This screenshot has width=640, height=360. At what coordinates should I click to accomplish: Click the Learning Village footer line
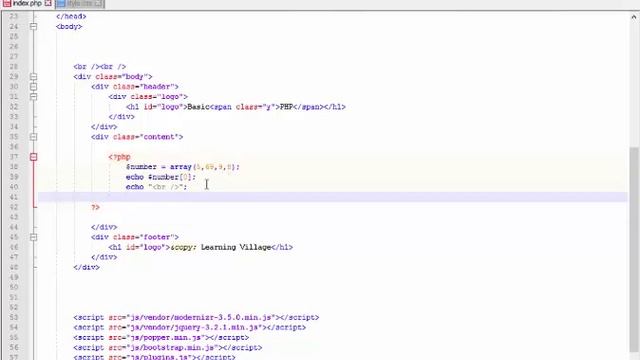pyautogui.click(x=200, y=247)
